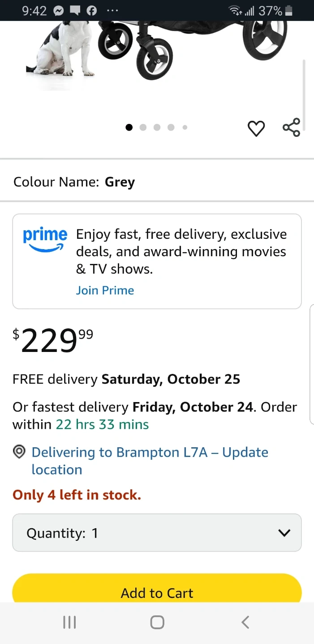Image resolution: width=314 pixels, height=644 pixels.
Task: Tap the share icon
Action: (291, 127)
